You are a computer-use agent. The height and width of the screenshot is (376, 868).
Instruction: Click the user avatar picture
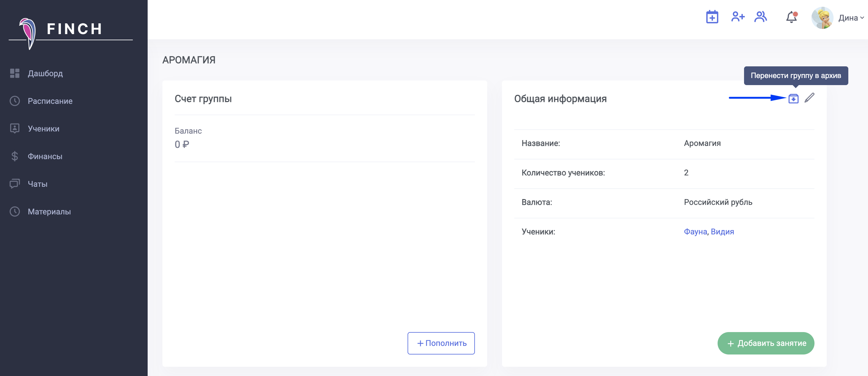pos(822,18)
